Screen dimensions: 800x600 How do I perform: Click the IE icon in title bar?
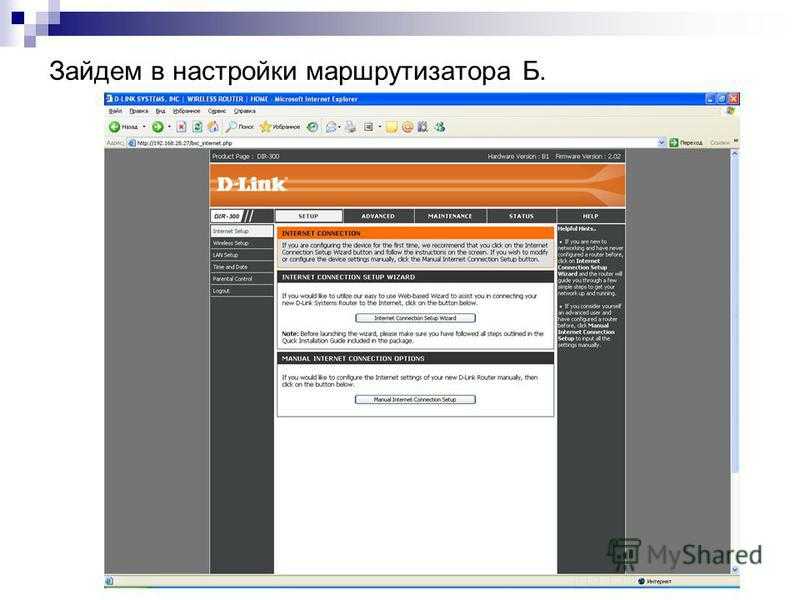click(109, 98)
